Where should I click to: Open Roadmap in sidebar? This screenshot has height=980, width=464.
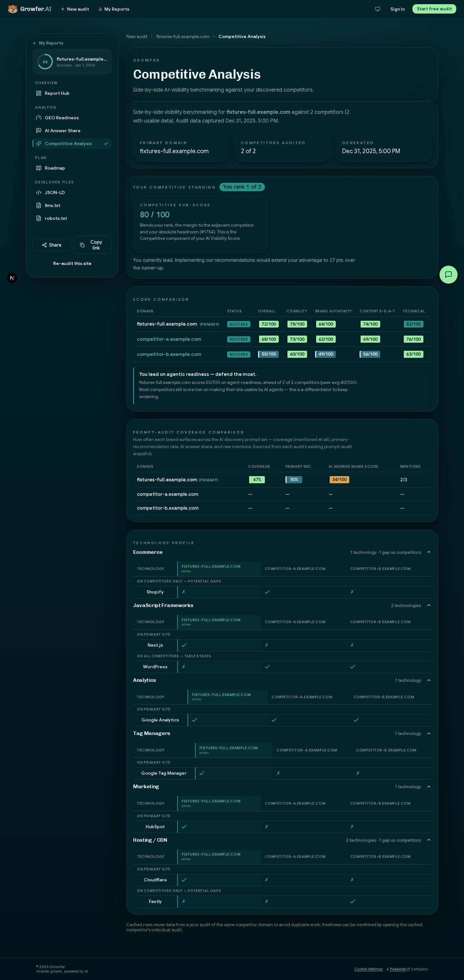point(72,168)
